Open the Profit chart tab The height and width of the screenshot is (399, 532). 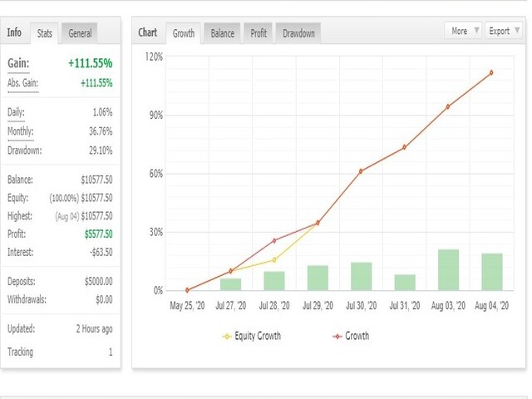coord(259,33)
